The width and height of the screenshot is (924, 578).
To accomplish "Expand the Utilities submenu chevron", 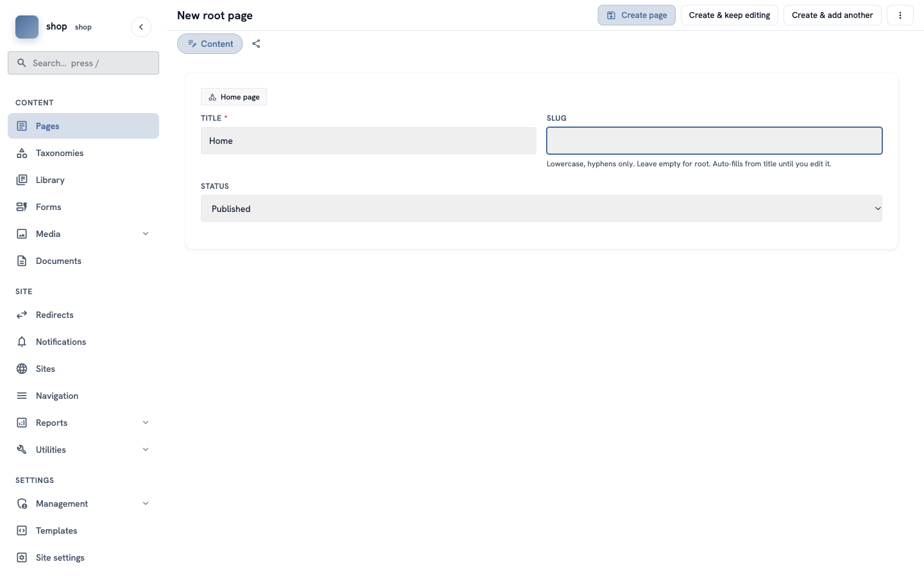I will point(146,450).
